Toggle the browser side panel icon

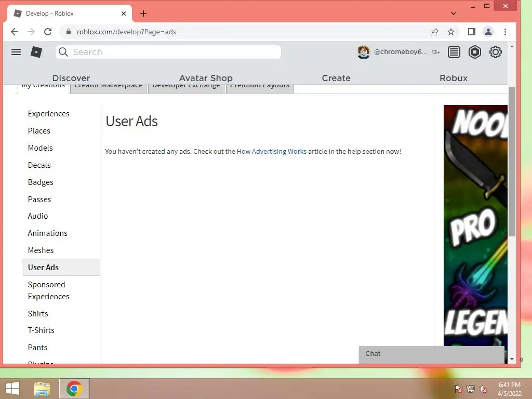pos(472,32)
